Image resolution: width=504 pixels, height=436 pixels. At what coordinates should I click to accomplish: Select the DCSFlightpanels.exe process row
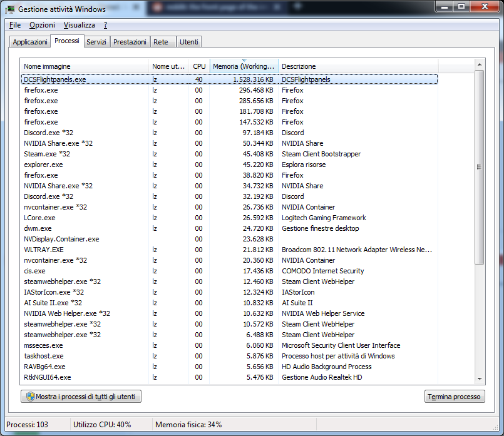pyautogui.click(x=229, y=79)
